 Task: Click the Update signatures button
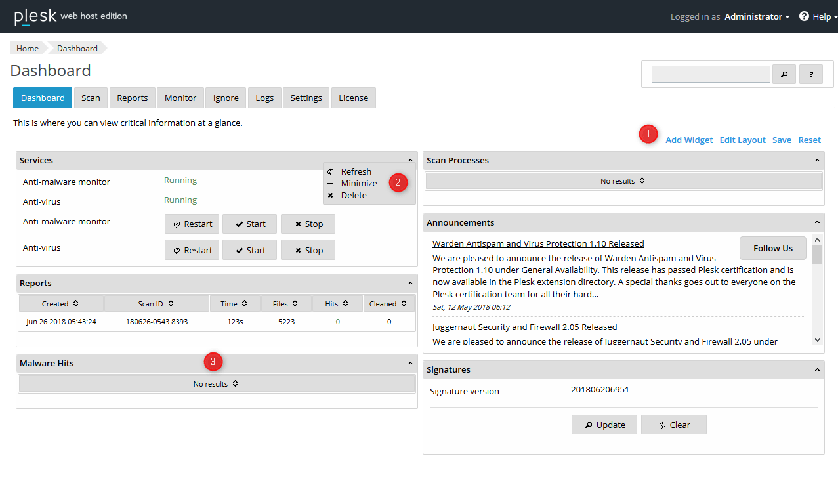pyautogui.click(x=604, y=425)
